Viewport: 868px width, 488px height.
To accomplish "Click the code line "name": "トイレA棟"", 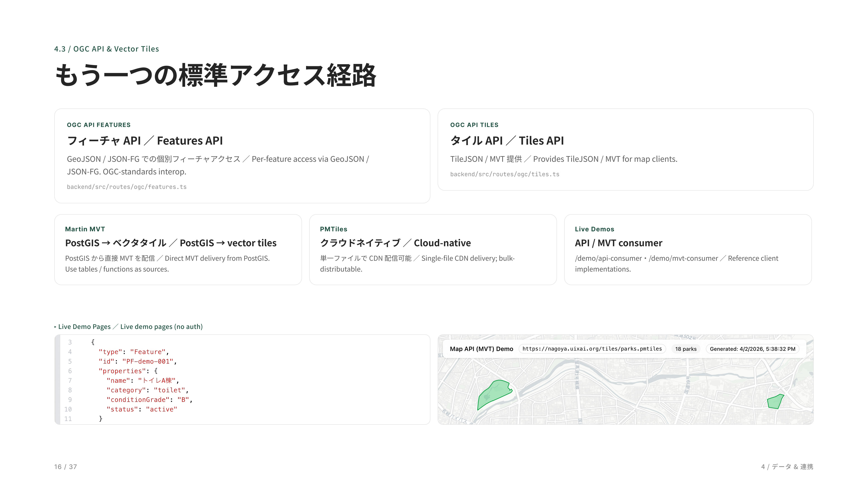I will click(x=143, y=380).
